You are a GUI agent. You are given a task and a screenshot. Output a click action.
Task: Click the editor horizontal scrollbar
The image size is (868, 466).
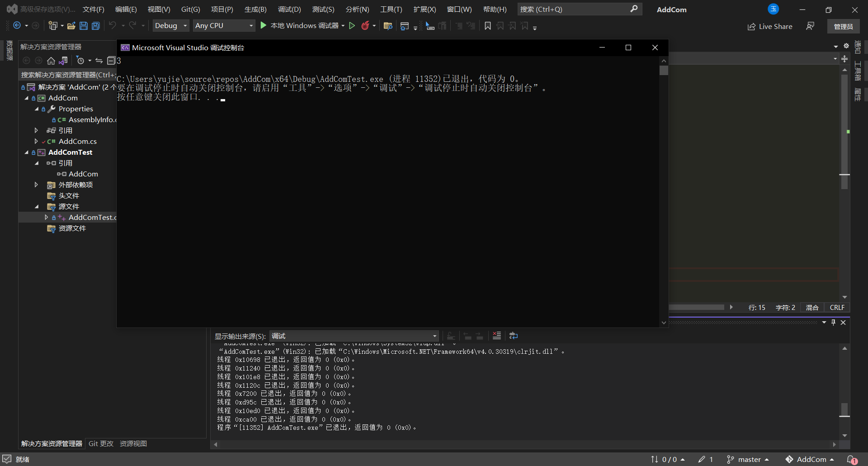tap(697, 307)
